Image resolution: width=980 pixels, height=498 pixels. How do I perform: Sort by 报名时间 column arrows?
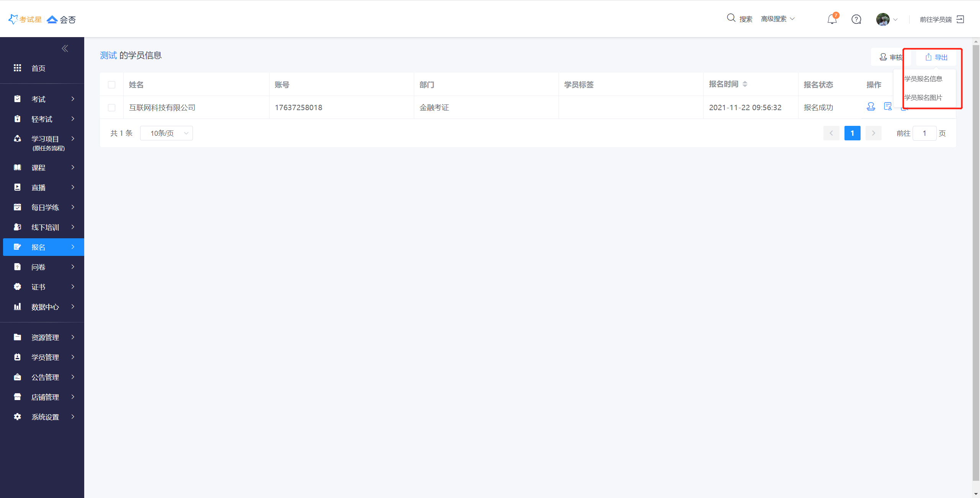pos(745,84)
